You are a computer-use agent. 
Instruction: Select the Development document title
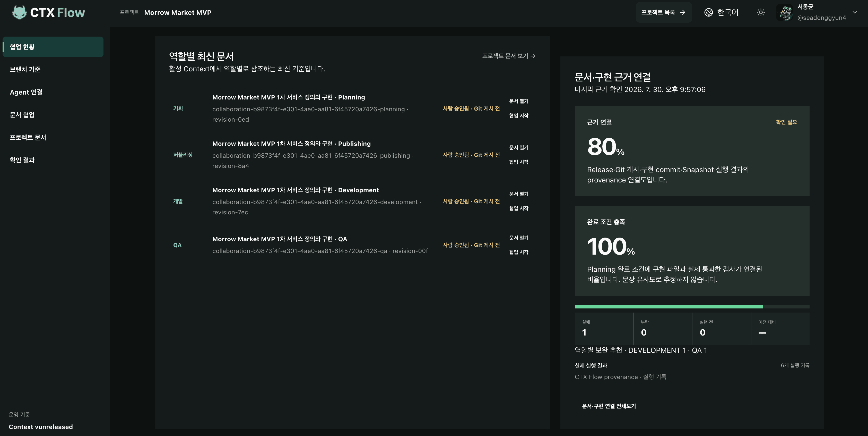coord(296,190)
